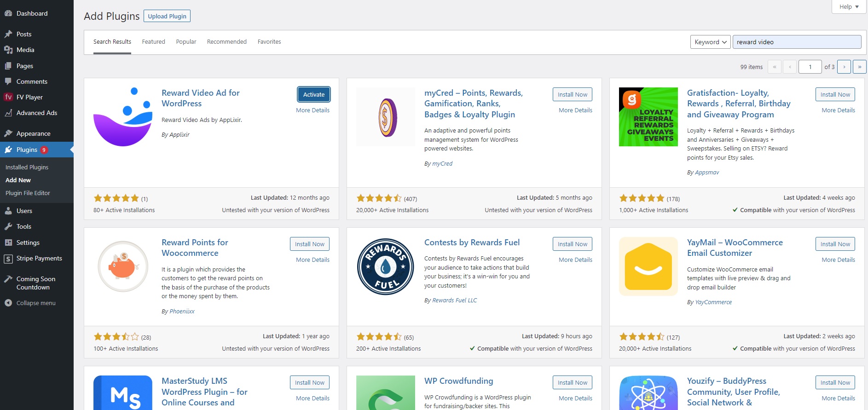Click the Comments bubble icon

point(8,81)
